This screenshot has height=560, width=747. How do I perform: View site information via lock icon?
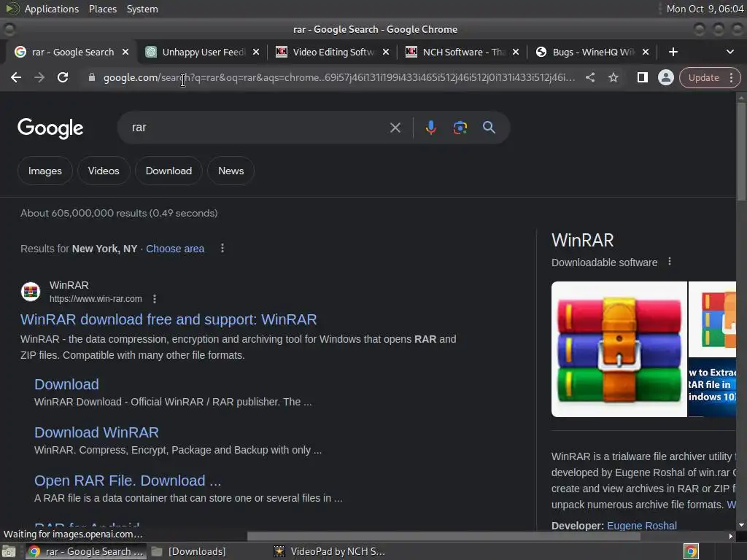tap(92, 77)
